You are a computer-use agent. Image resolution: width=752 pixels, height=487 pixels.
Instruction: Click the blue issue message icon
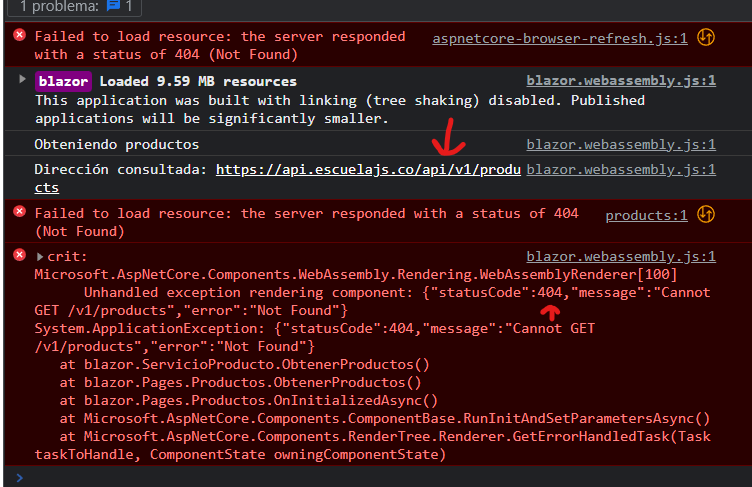click(x=113, y=6)
